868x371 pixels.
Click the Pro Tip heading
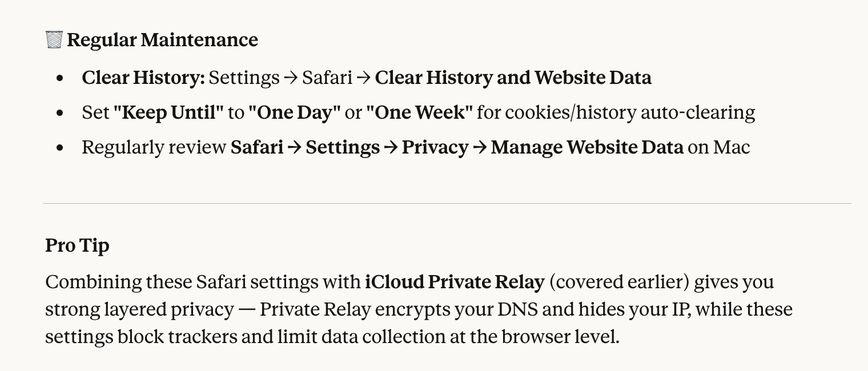point(77,245)
